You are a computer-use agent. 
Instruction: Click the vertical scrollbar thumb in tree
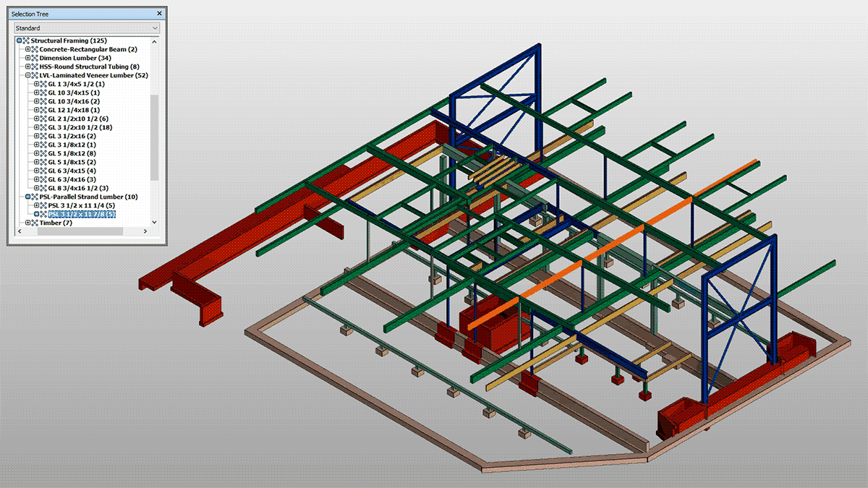point(154,137)
